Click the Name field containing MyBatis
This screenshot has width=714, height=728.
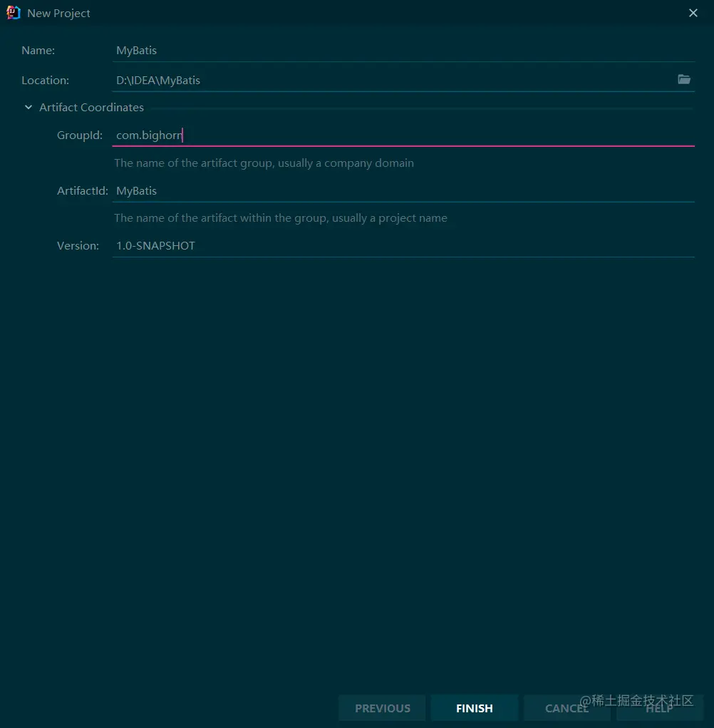[x=403, y=50]
